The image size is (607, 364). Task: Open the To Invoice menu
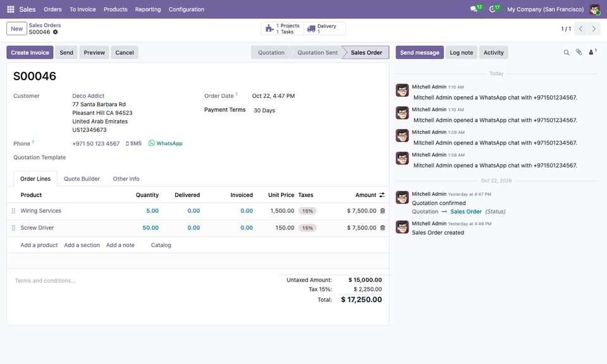(x=82, y=9)
